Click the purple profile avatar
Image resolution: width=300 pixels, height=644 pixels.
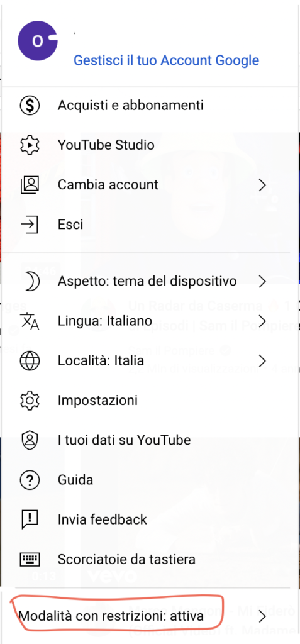click(x=37, y=41)
